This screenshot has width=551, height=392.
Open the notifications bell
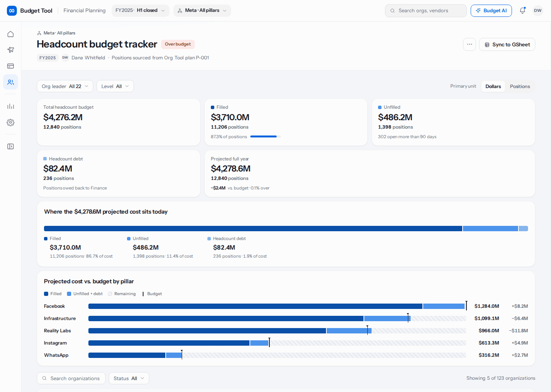click(522, 11)
